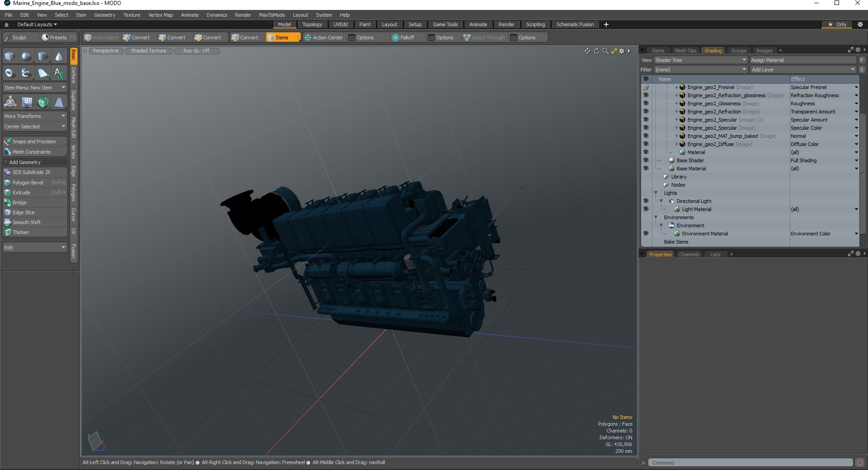
Task: Collapse the Environments tree group
Action: click(x=656, y=217)
